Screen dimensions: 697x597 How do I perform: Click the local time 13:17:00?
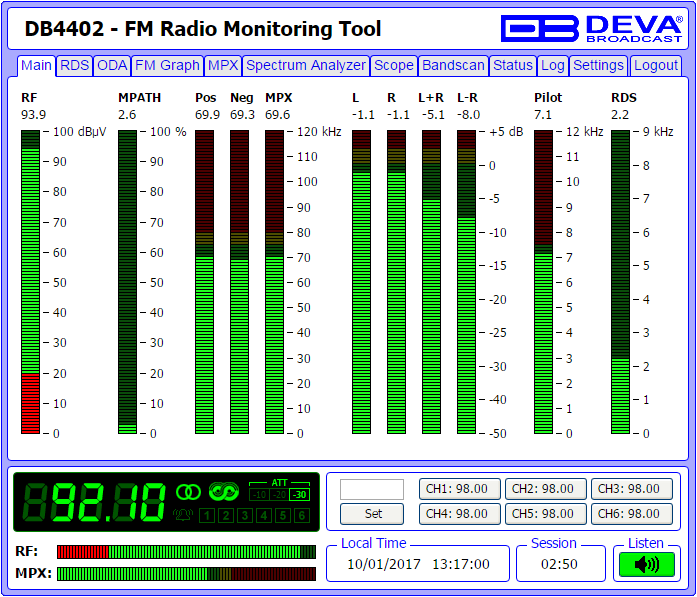coord(461,565)
